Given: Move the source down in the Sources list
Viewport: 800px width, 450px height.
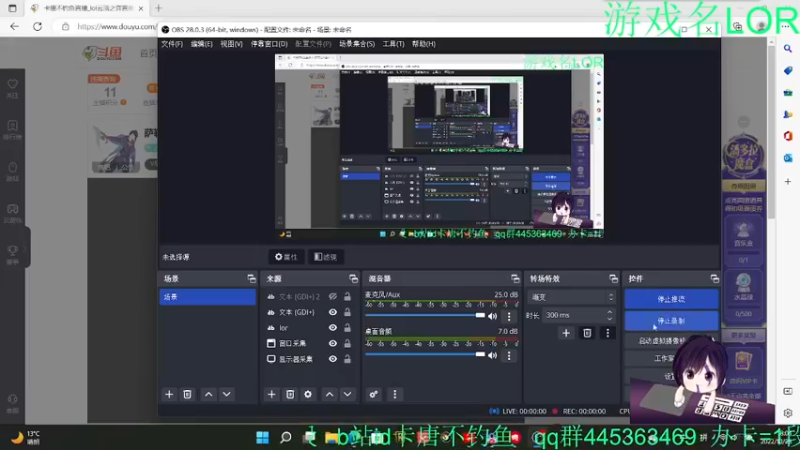Looking at the screenshot, I should 347,394.
